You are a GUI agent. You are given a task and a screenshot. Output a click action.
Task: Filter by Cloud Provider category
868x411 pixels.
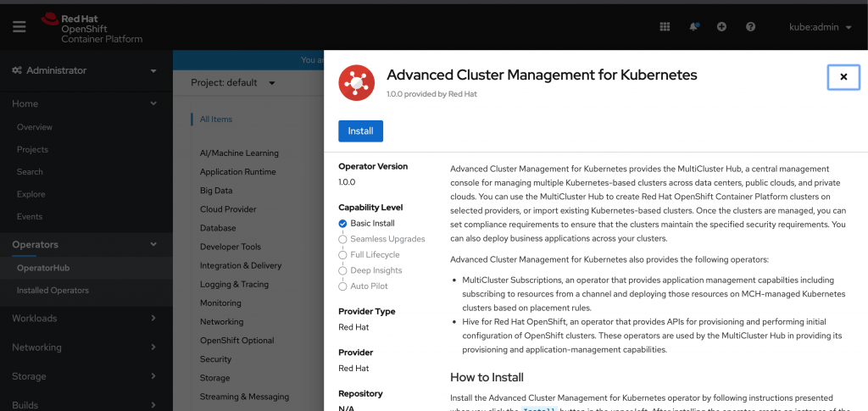click(x=228, y=209)
